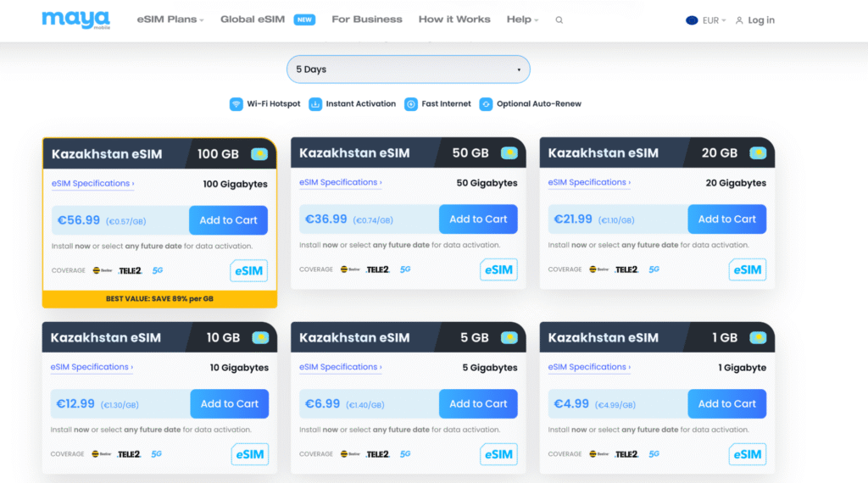Click Kazakhstan flag on 20 GB card
Viewport: 868px width, 483px height.
pyautogui.click(x=758, y=153)
